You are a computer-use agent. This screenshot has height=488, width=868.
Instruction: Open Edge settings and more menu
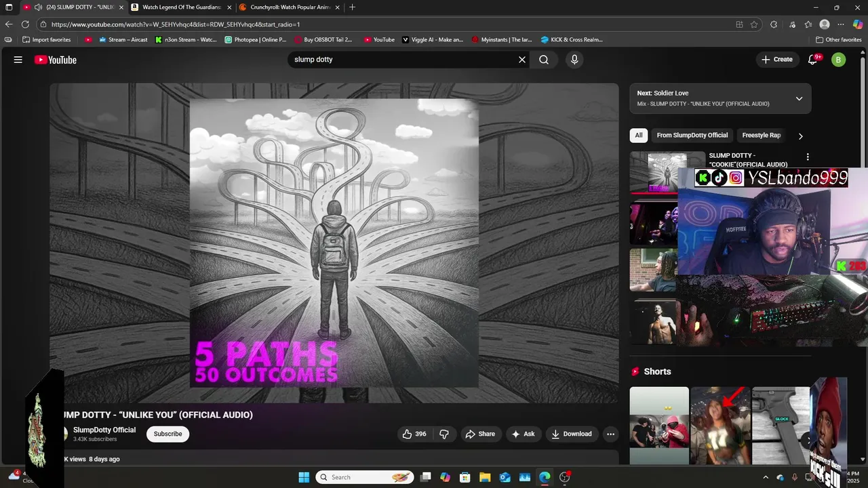coord(841,24)
